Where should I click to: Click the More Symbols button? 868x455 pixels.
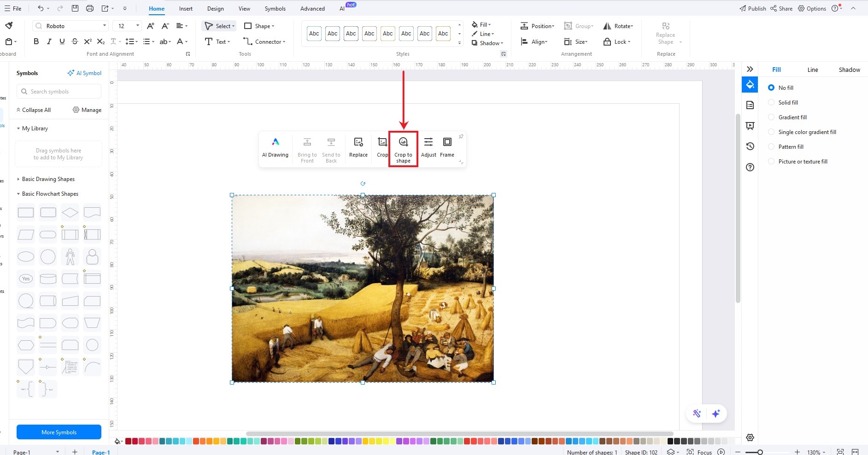59,432
